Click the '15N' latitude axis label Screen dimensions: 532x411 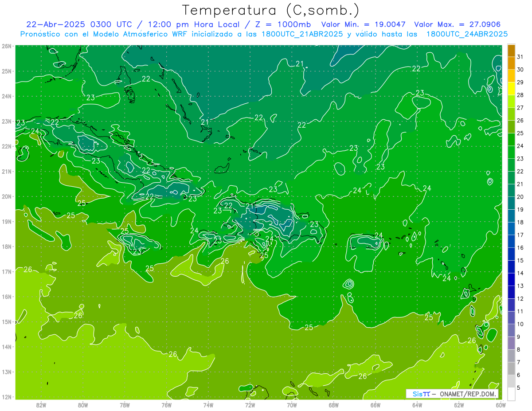point(6,322)
